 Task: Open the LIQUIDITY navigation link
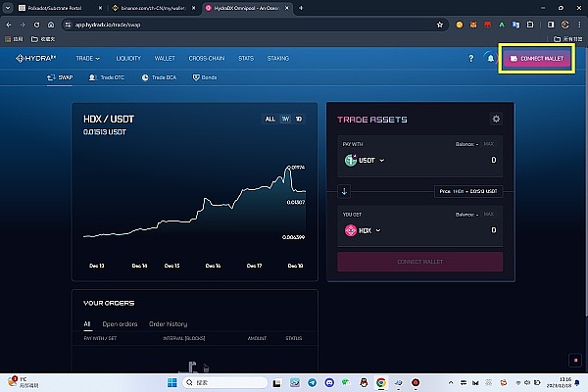click(x=128, y=59)
